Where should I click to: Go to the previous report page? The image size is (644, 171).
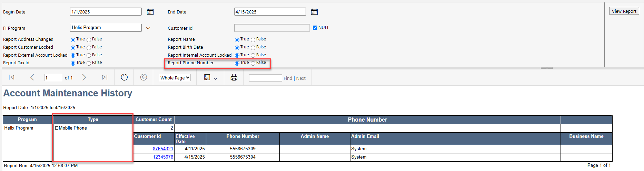[32, 77]
